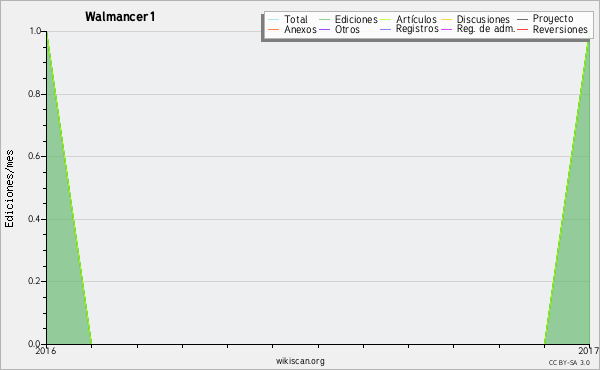Viewport: 600px width, 370px height.
Task: Click the 1.0 y-axis value
Action: 35,31
